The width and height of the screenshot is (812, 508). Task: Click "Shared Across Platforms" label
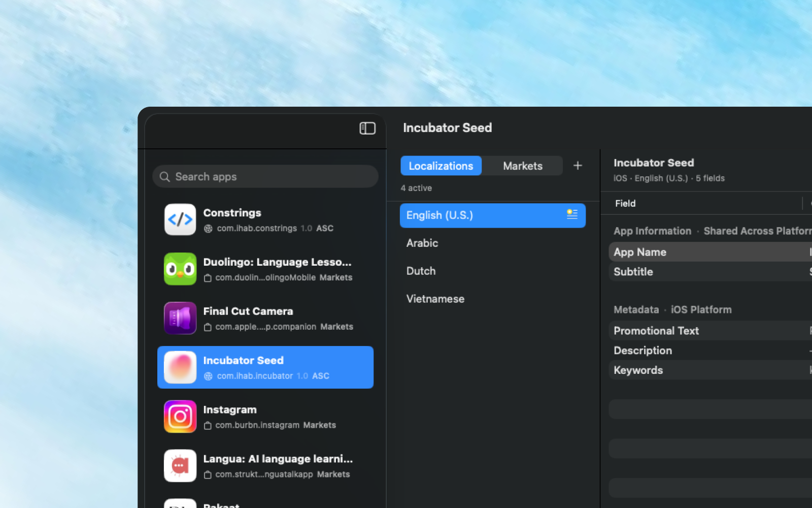point(758,231)
